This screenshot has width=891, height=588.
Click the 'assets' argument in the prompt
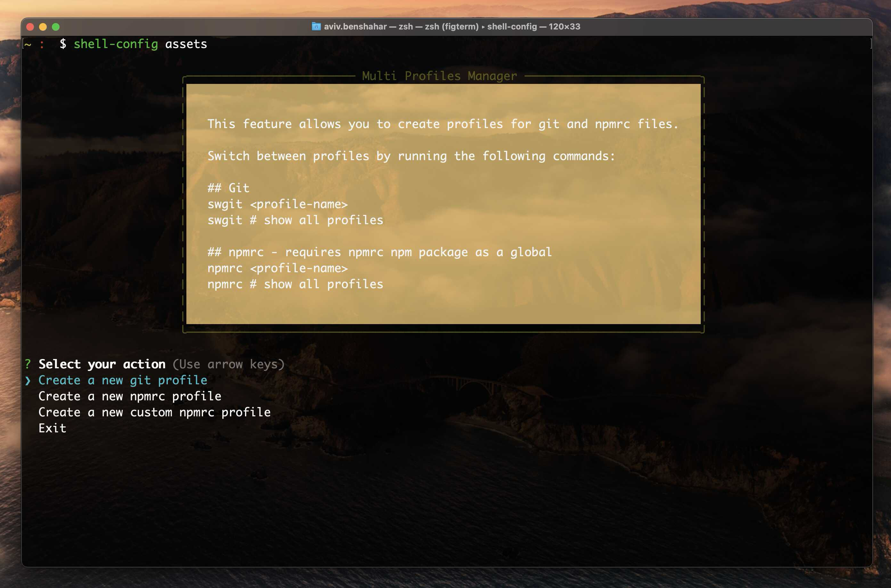186,44
